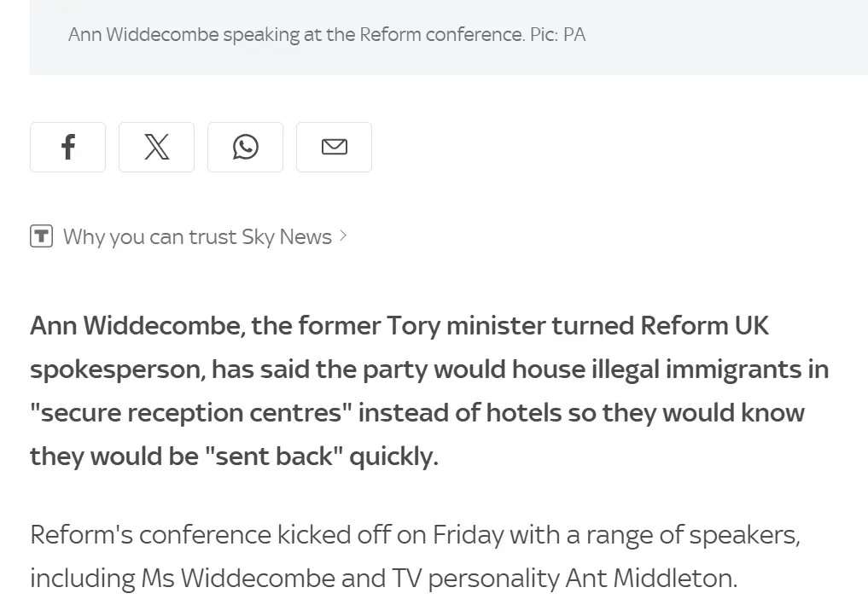The width and height of the screenshot is (868, 605).
Task: Click the words "Reform UK" in lead paragraph
Action: [704, 325]
